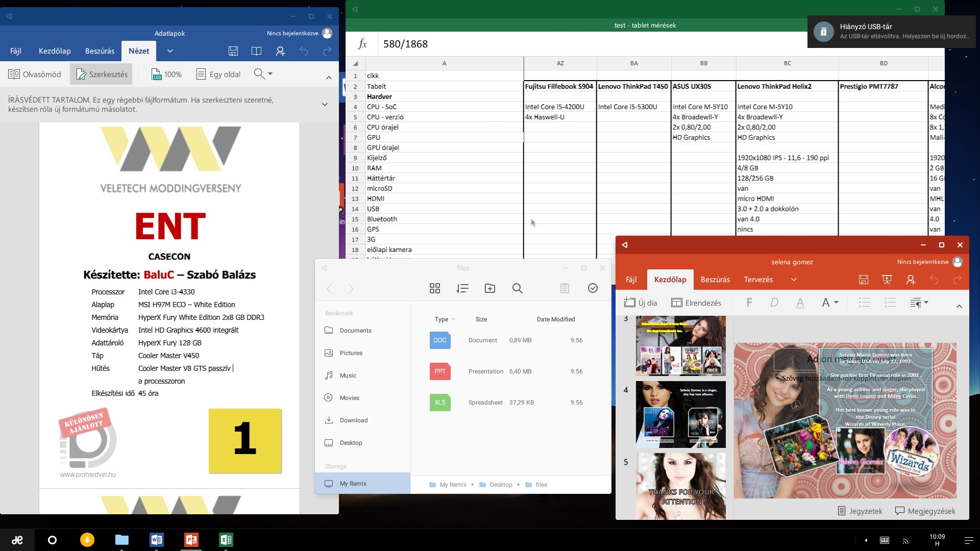Image resolution: width=980 pixels, height=551 pixels.
Task: Switch to Tervezés tab in PowerPoint
Action: (x=758, y=280)
